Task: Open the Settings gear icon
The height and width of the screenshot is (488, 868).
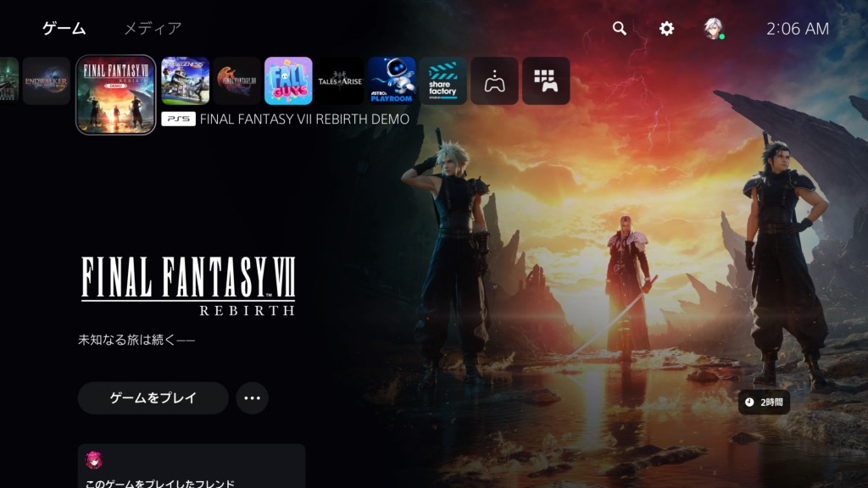Action: 667,29
